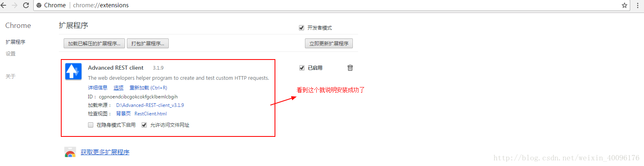Click the 加载已解压的扩展程序 button
This screenshot has width=644, height=166.
pyautogui.click(x=94, y=43)
